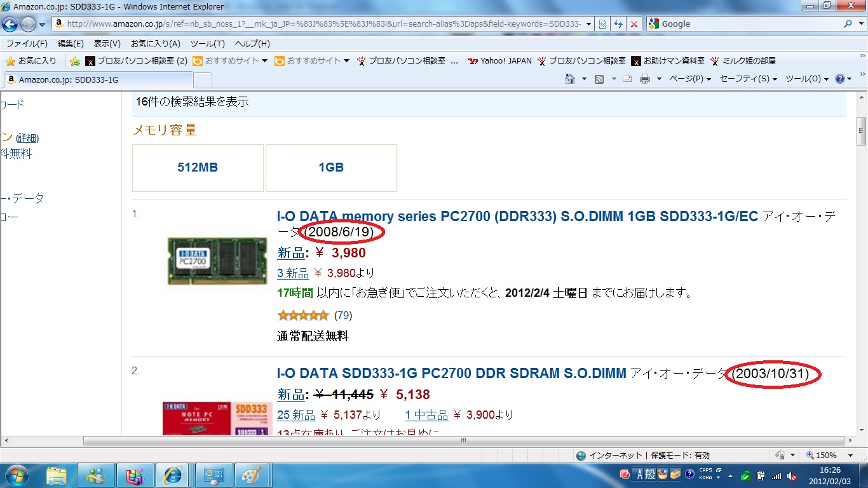Open the ツール(O) command menu
The height and width of the screenshot is (488, 868).
coord(807,79)
